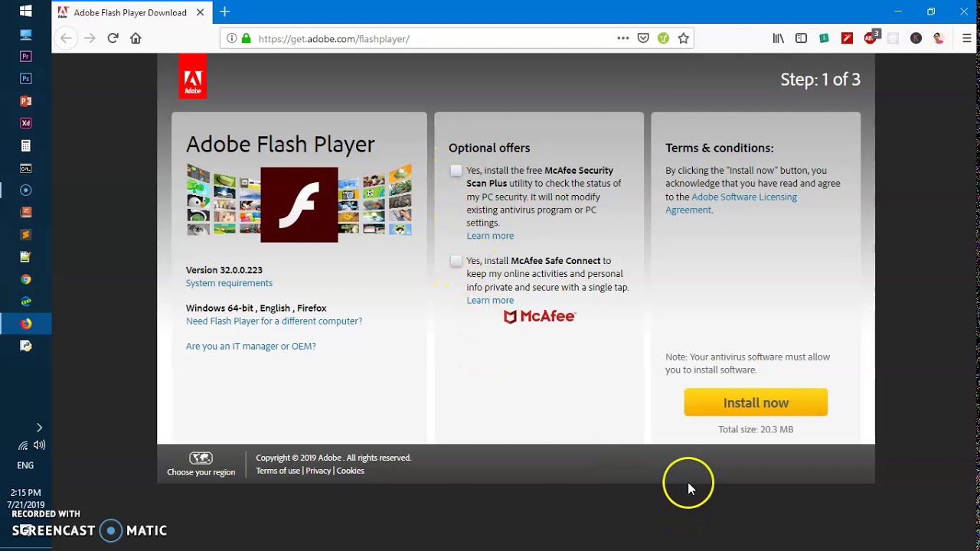Open the Firefox account avatar
This screenshot has height=551, width=980.
(x=939, y=38)
